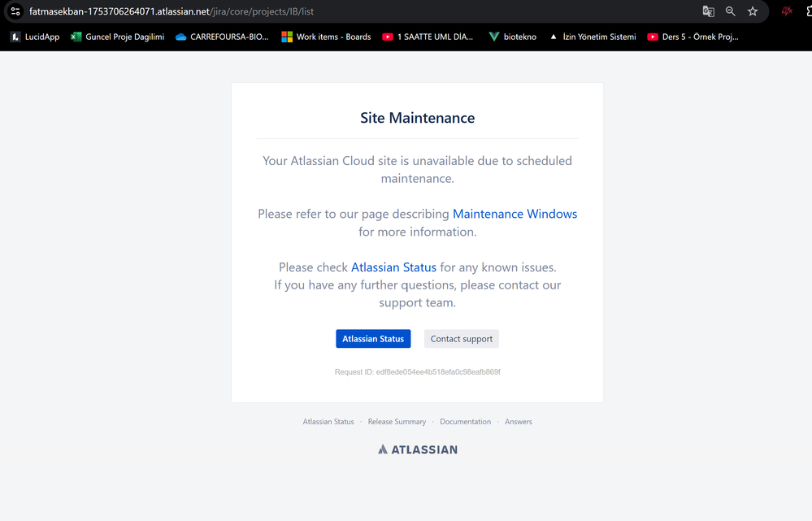Open the CARREFOURSA-BIO bookmark
This screenshot has height=521, width=812.
click(x=222, y=37)
